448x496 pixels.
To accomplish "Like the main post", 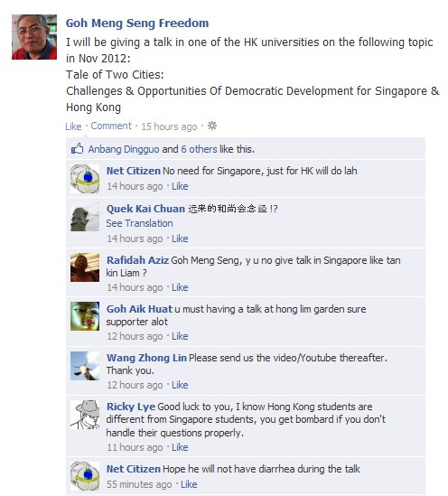I will [x=73, y=126].
